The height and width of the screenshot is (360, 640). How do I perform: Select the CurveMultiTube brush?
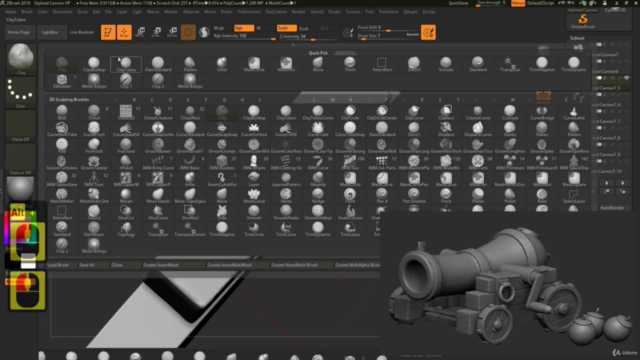coord(62,129)
